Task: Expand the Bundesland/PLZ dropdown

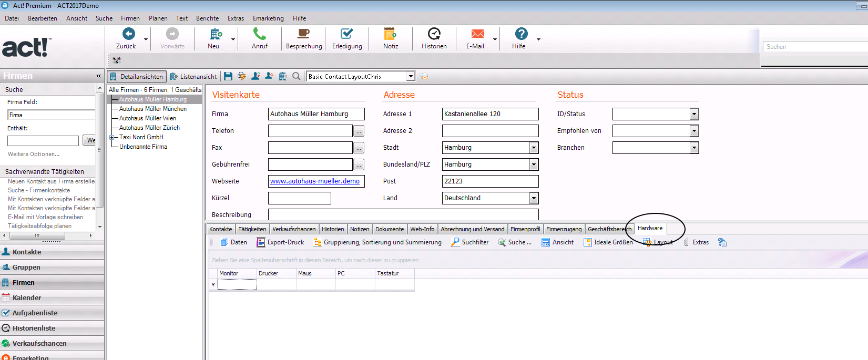Action: click(x=534, y=164)
